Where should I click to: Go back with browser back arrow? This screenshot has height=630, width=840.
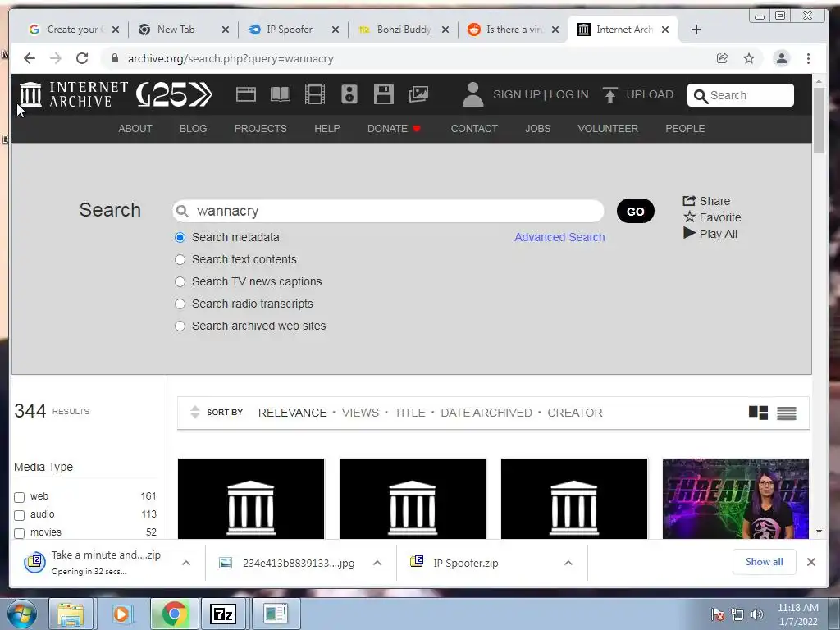click(x=30, y=58)
